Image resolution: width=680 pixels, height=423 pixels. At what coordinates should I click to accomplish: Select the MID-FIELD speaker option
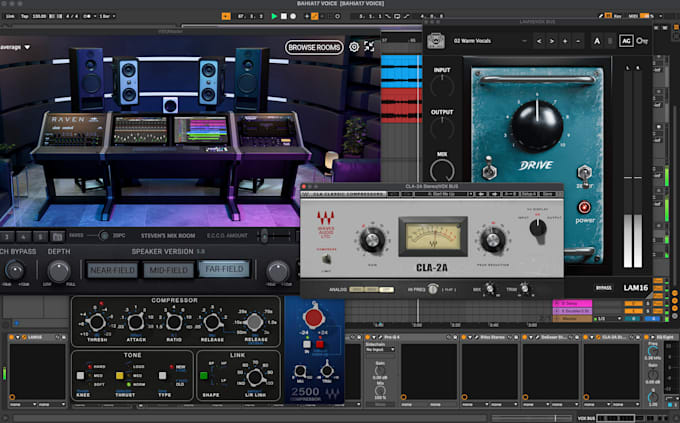[x=168, y=270]
